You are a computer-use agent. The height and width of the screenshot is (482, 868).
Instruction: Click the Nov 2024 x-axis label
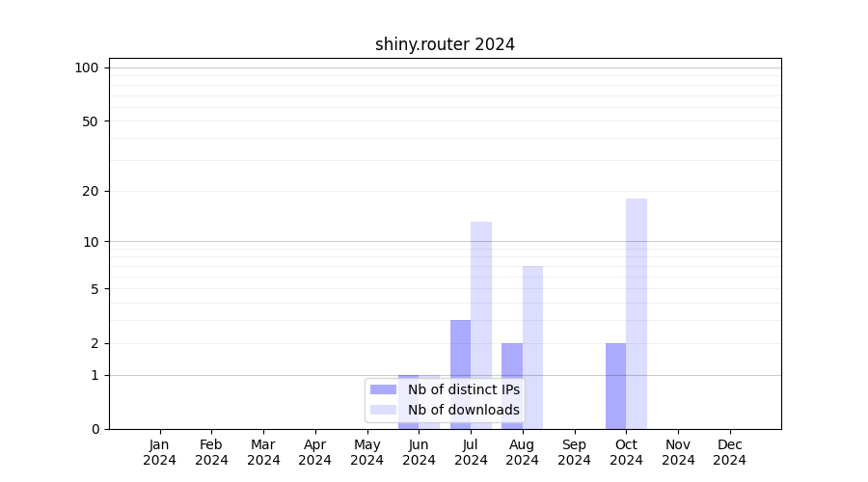(678, 452)
